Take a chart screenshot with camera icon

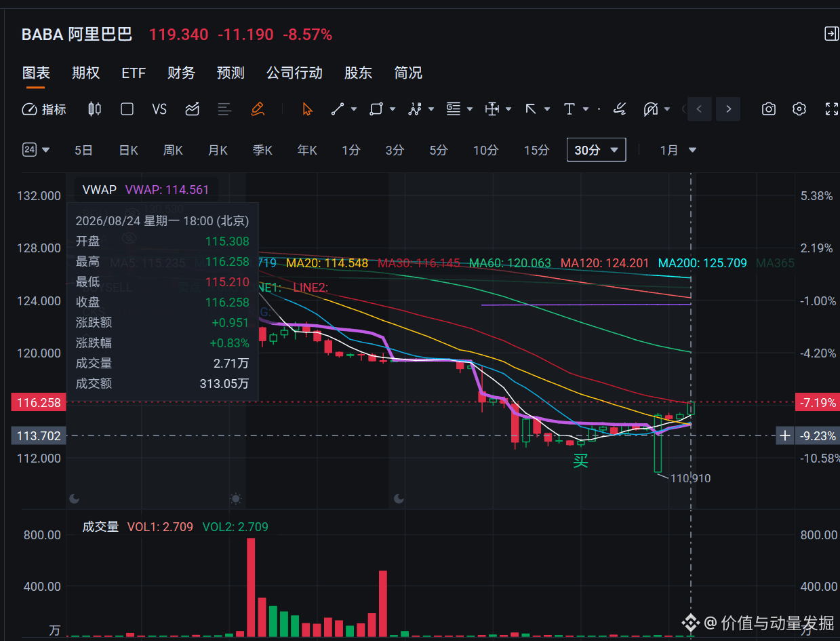768,109
